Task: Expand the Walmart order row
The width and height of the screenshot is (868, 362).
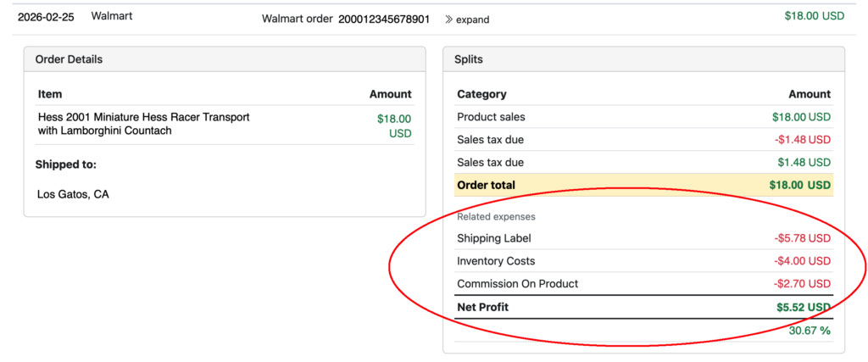Action: click(x=472, y=19)
